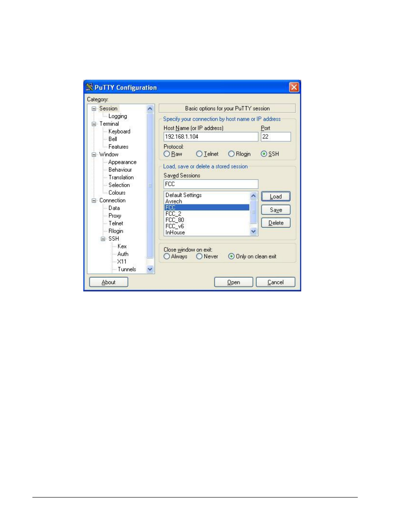Select the Avrech saved session
Image resolution: width=411 pixels, height=532 pixels.
(x=207, y=201)
